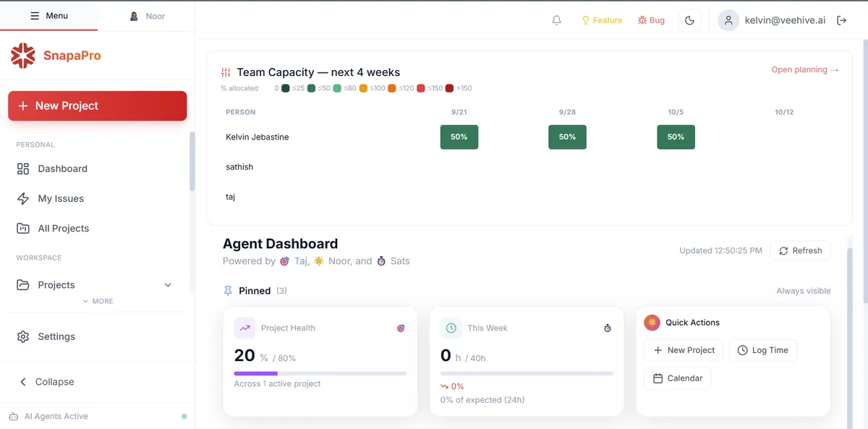Toggle dark mode with the moon icon
The height and width of the screenshot is (429, 868).
689,20
